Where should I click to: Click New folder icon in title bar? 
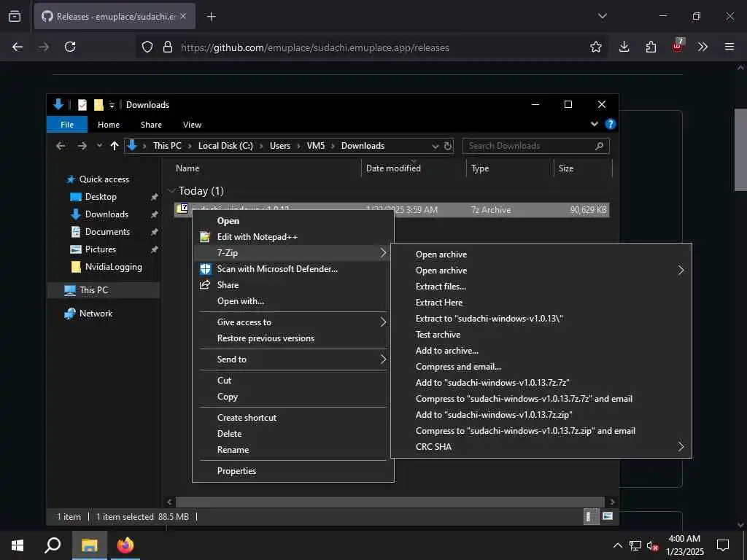click(98, 105)
